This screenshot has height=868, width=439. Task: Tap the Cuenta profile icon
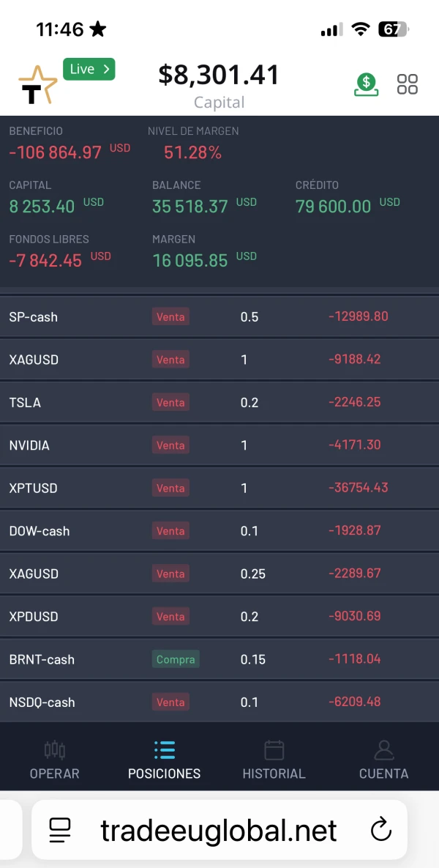[x=383, y=749]
